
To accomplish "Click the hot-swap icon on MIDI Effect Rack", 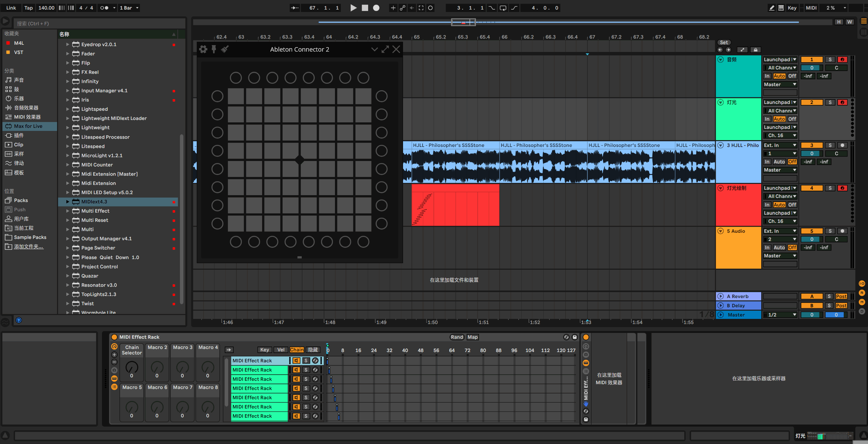I will click(x=567, y=337).
